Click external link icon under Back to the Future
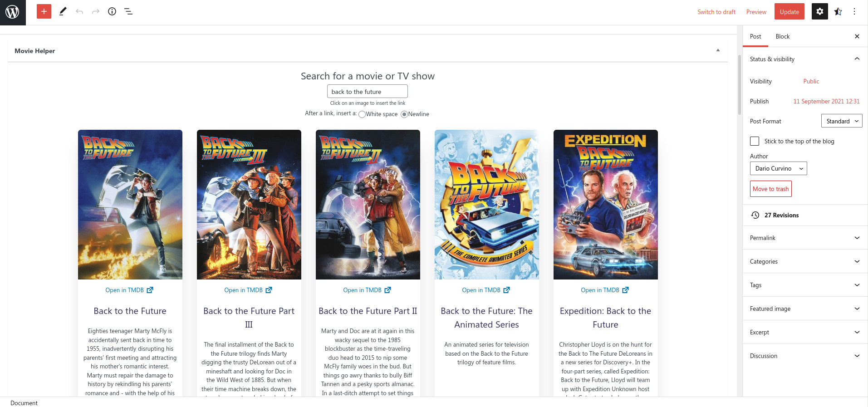This screenshot has width=868, height=407. (x=150, y=290)
